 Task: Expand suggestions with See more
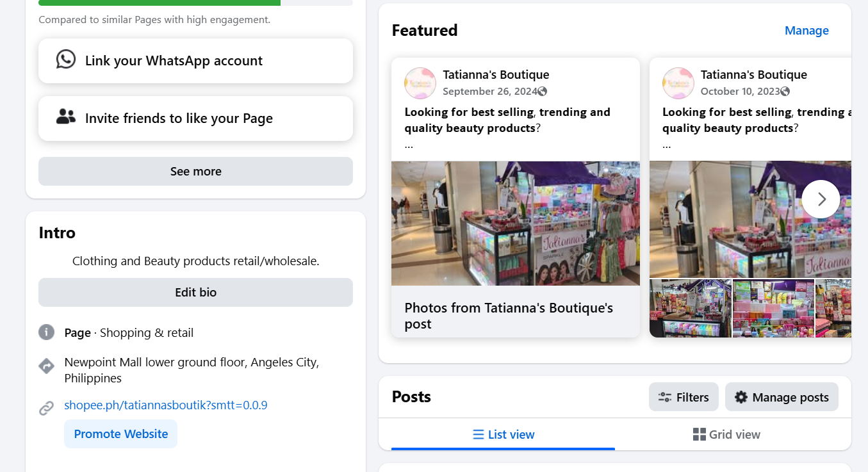(x=195, y=172)
